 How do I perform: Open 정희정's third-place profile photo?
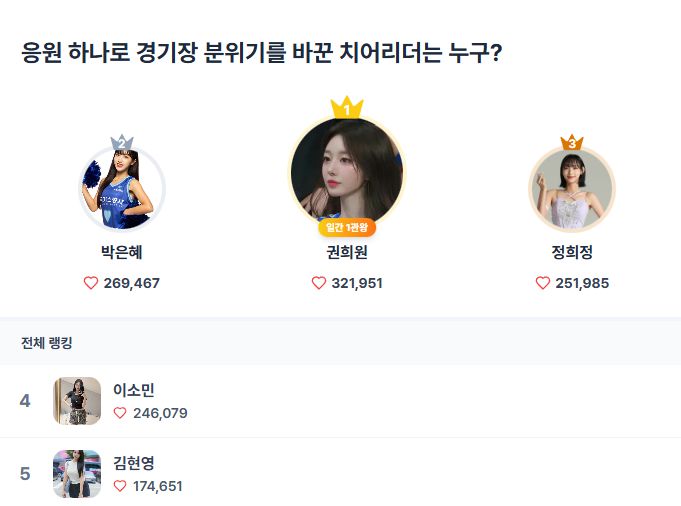coord(572,190)
